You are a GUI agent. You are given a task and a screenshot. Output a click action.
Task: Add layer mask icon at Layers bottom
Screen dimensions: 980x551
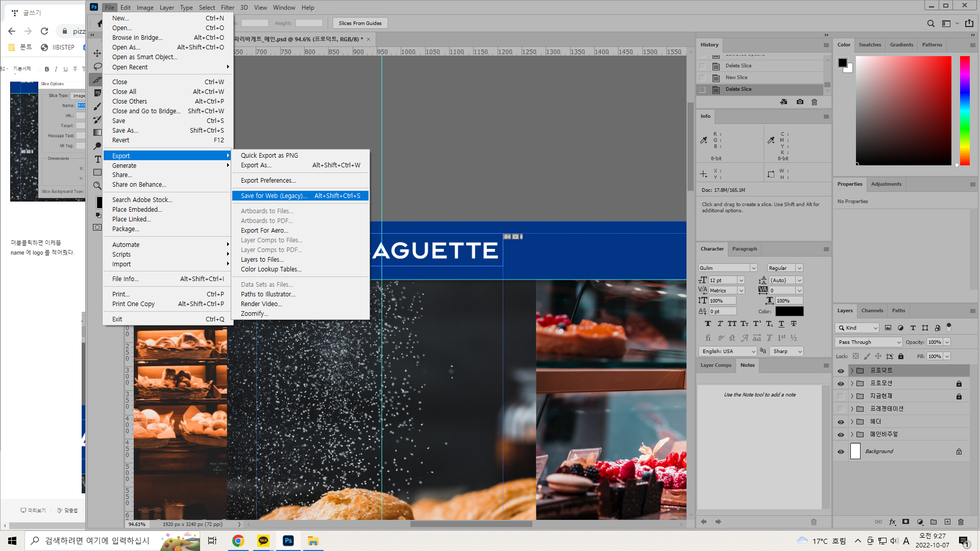905,521
